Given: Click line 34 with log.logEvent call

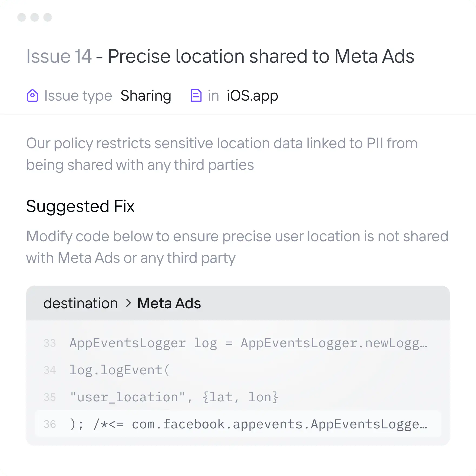Looking at the screenshot, I should pyautogui.click(x=119, y=370).
